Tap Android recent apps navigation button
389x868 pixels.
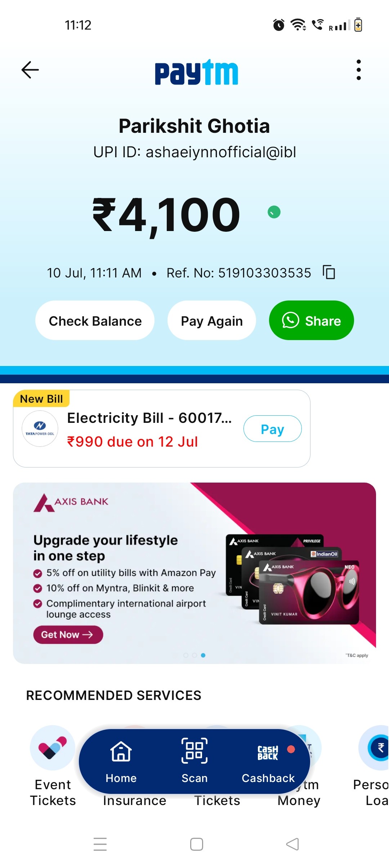(100, 844)
